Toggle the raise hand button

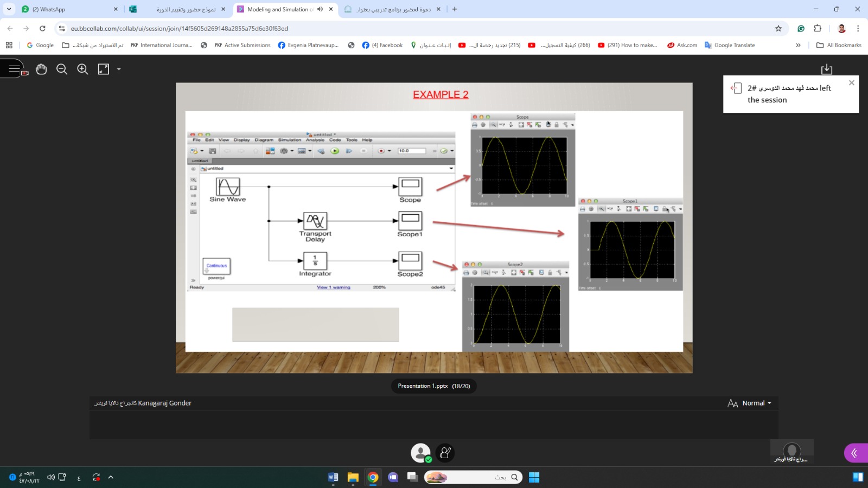[x=445, y=453]
